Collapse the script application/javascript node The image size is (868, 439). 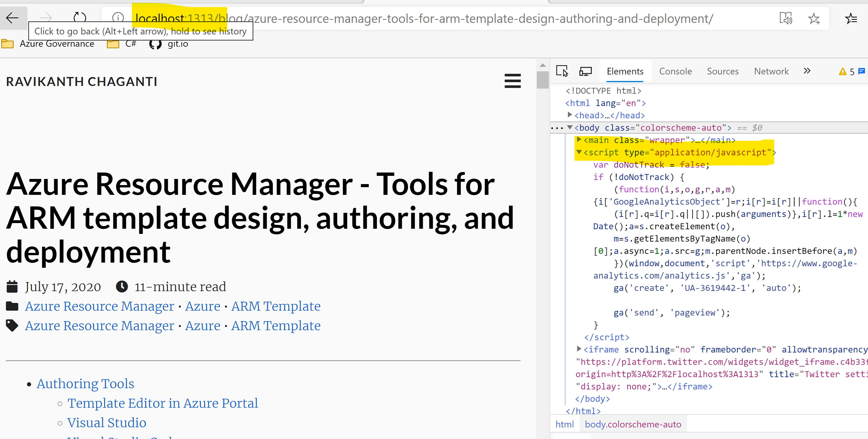pyautogui.click(x=579, y=152)
